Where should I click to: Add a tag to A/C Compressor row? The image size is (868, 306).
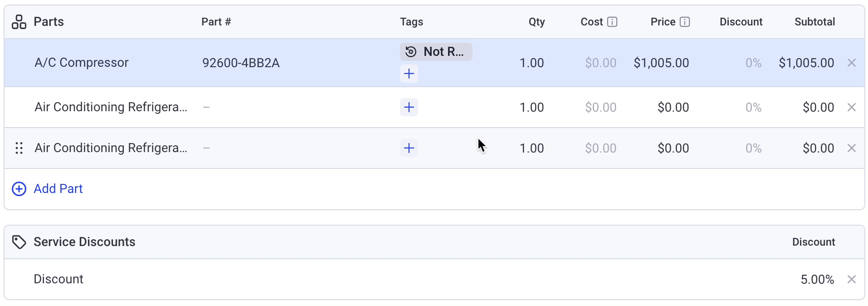(409, 74)
